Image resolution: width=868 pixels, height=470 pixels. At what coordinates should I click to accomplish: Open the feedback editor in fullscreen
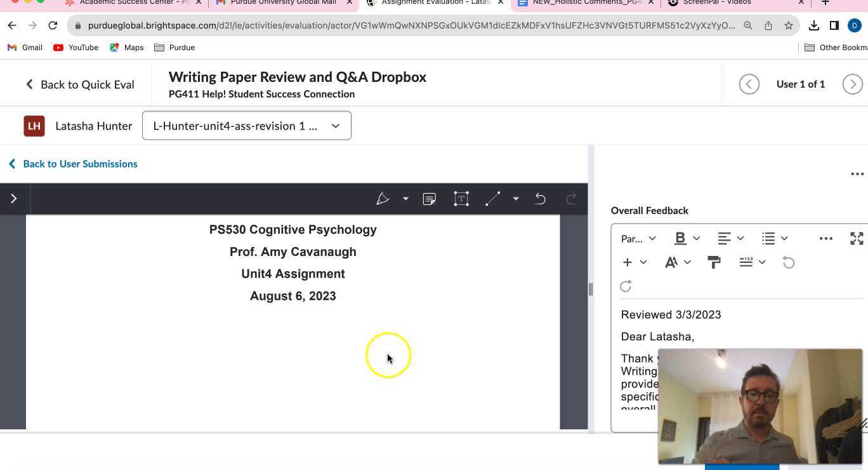click(856, 239)
